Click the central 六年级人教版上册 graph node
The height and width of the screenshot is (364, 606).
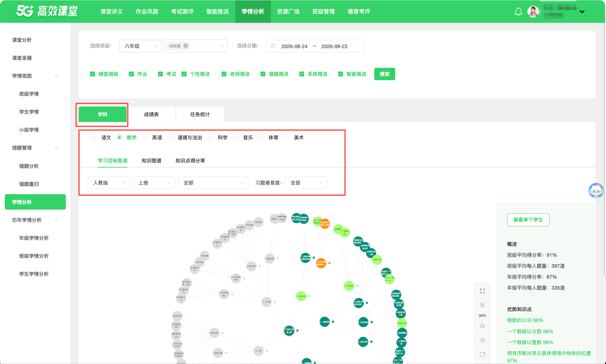[x=289, y=330]
